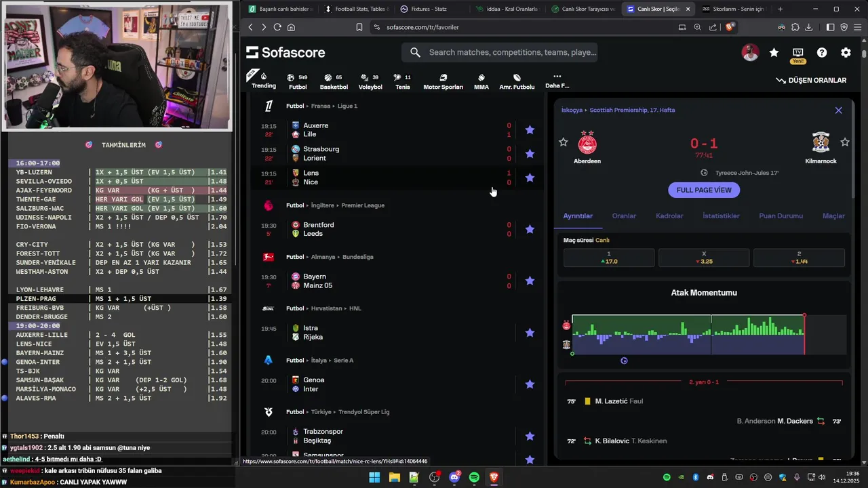
Task: Open the user profile avatar
Action: click(750, 53)
